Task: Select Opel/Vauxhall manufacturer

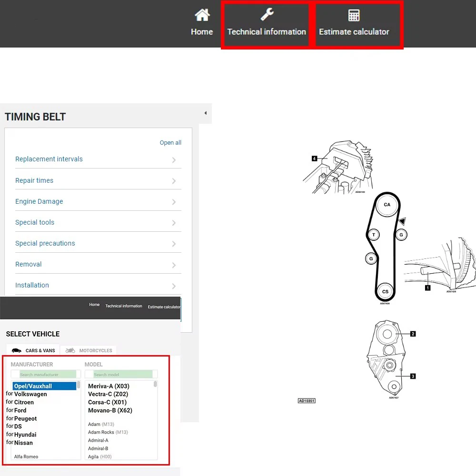Action: (44, 386)
